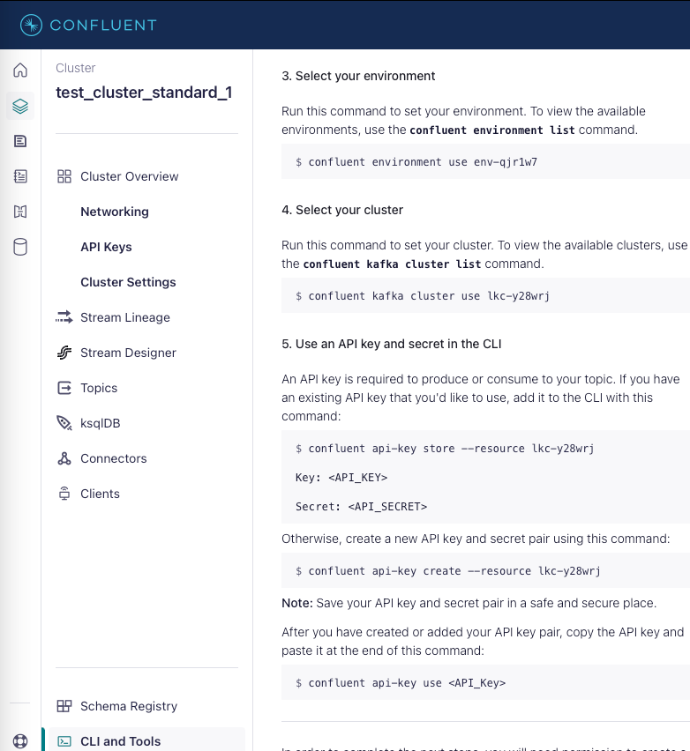Open Cluster Settings
This screenshot has width=690, height=751.
[128, 282]
